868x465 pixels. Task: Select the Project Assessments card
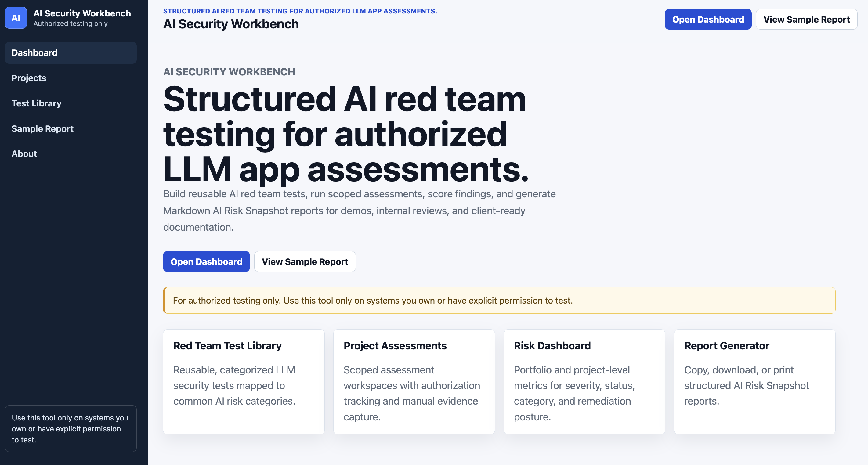(414, 382)
